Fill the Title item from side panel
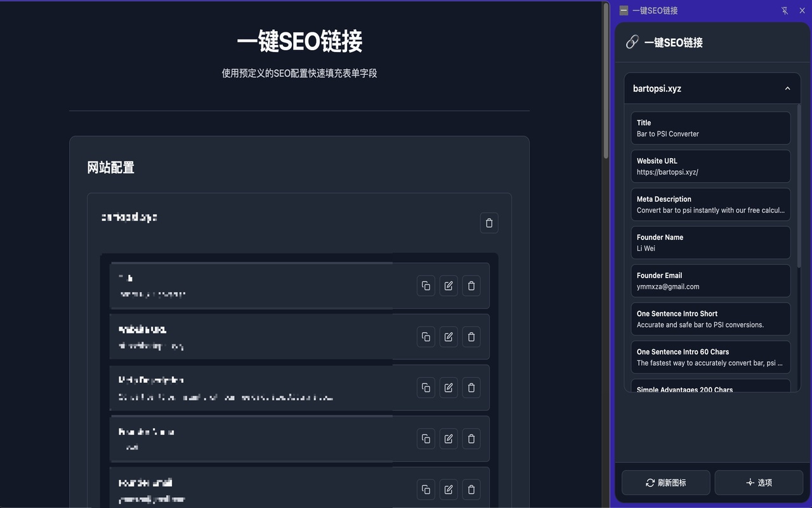Screen dimensions: 812x508 coord(710,128)
